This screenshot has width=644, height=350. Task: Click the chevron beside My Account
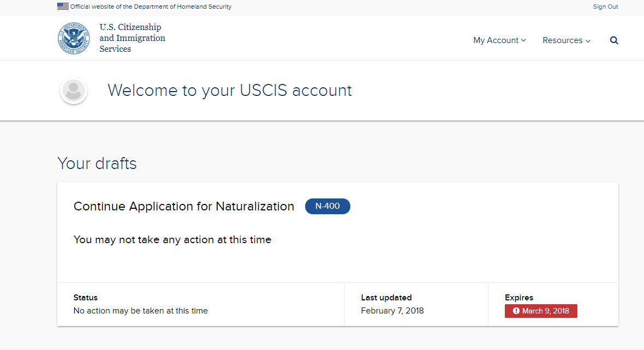click(524, 40)
